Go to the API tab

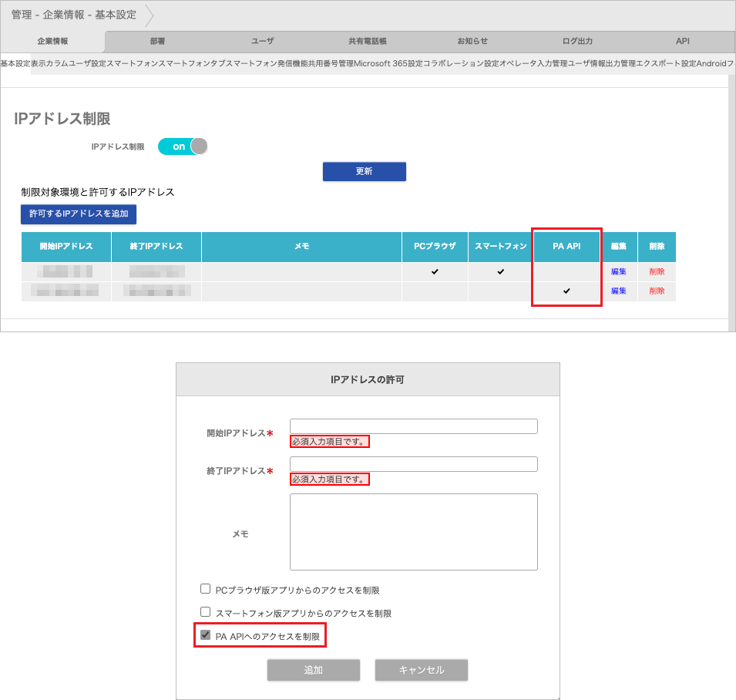(682, 42)
